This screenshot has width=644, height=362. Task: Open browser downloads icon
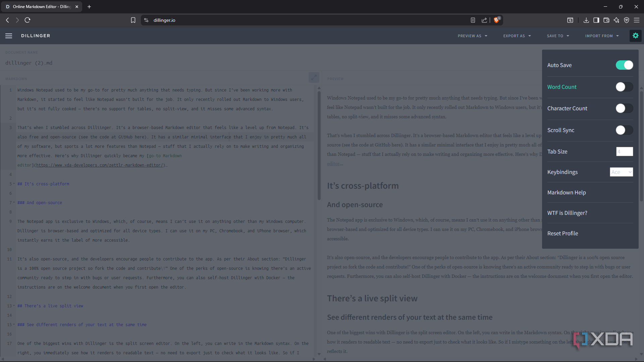tap(586, 20)
